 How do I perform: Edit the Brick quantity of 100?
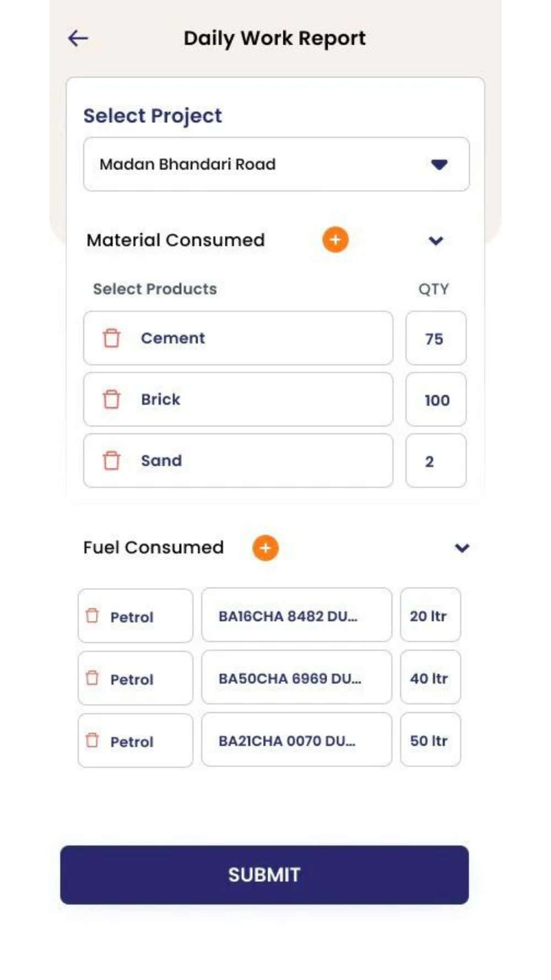435,400
